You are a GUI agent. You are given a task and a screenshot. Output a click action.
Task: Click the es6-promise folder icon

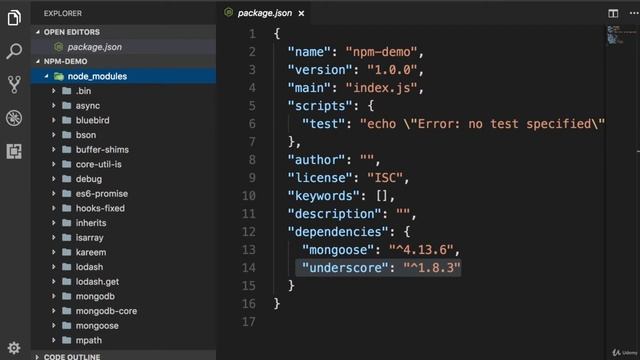click(67, 193)
